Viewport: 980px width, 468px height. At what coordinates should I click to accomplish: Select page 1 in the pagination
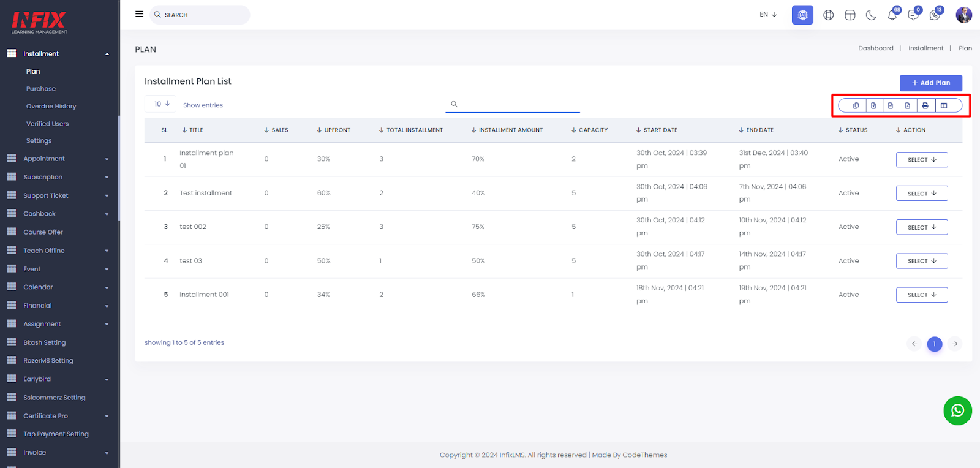click(x=935, y=344)
